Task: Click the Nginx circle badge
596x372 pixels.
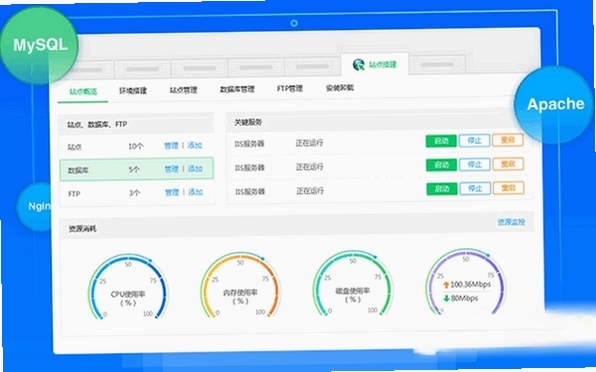Action: [35, 206]
